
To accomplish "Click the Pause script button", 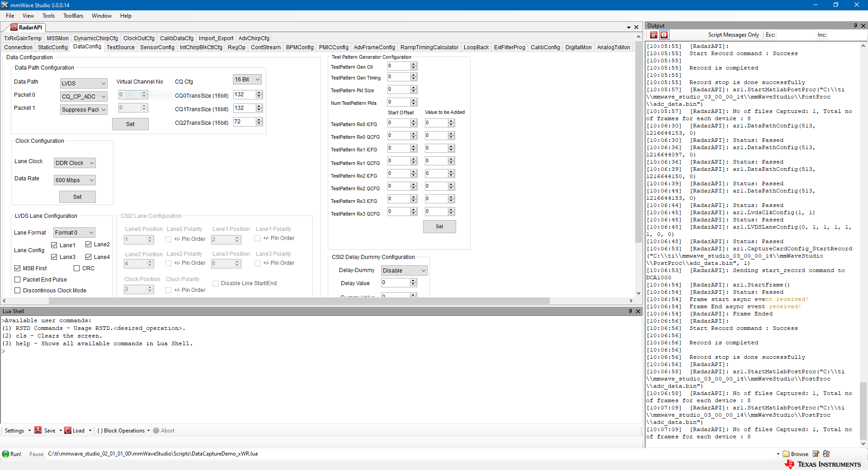I will 36,454.
